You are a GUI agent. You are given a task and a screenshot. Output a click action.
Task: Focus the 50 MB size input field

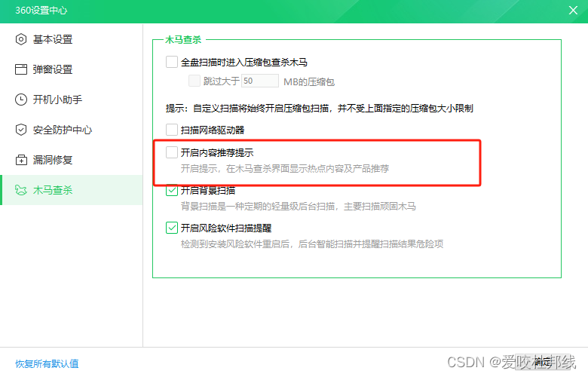pos(260,81)
